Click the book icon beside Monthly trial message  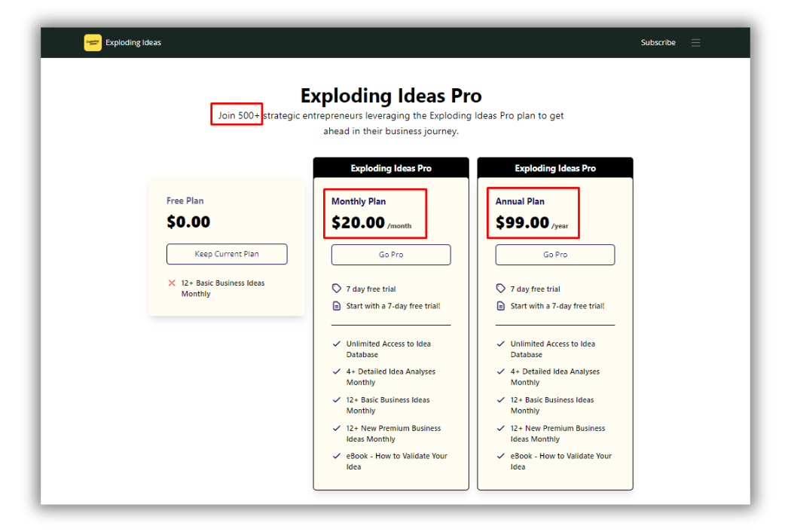(337, 306)
